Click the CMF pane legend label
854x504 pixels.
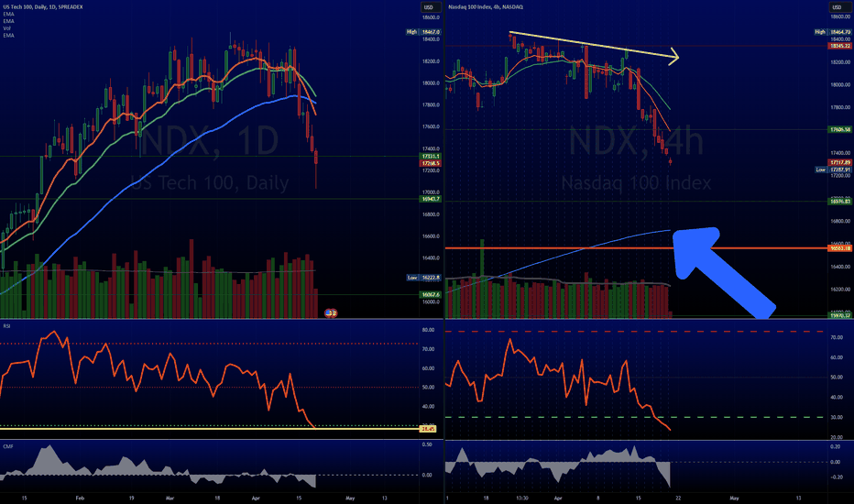coord(7,446)
